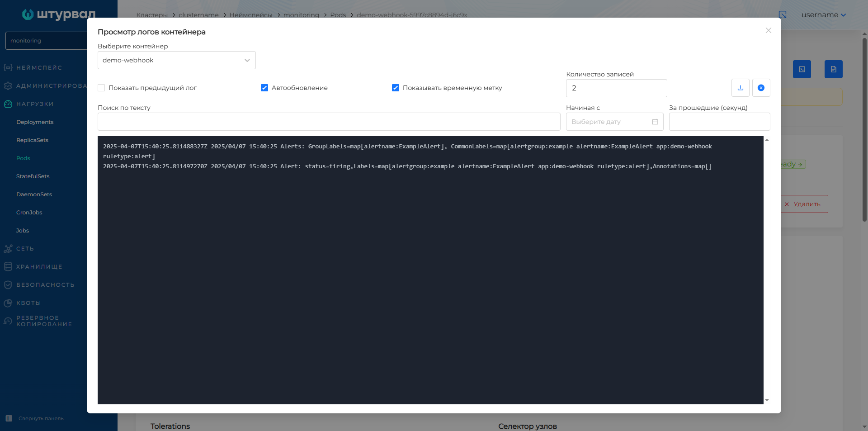Click the download logs icon
The image size is (868, 431).
pyautogui.click(x=740, y=88)
